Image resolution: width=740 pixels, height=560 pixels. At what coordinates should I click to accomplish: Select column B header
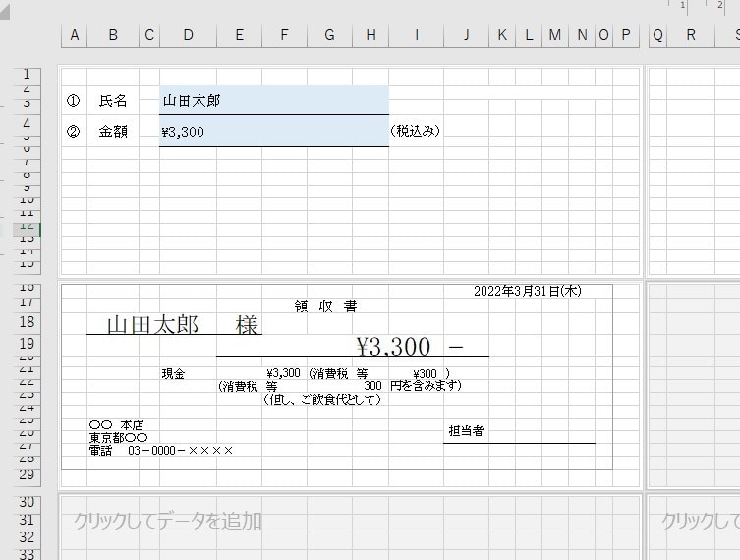tap(113, 35)
